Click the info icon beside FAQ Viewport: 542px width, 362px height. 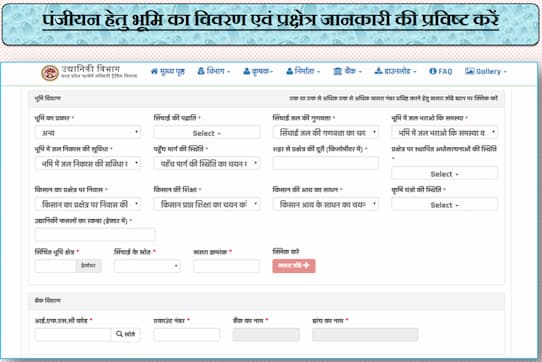point(432,71)
